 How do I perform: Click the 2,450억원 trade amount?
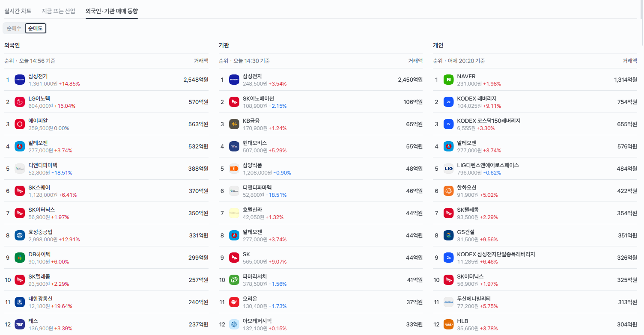click(410, 80)
